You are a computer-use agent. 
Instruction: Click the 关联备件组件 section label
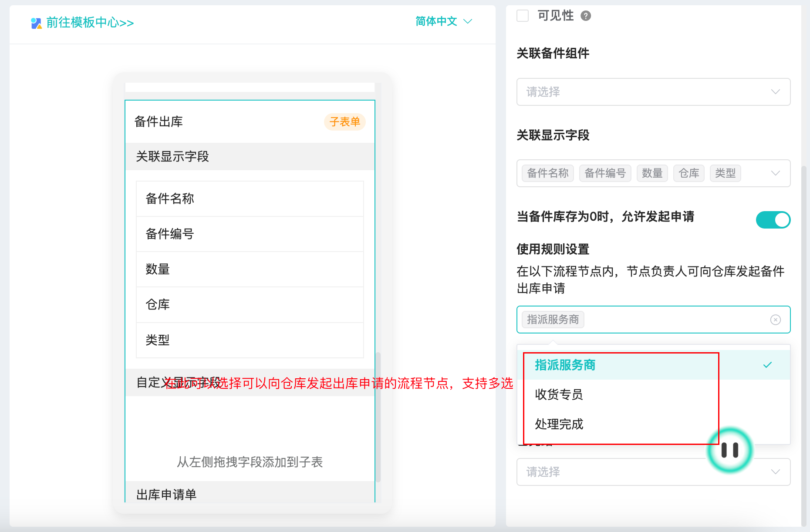click(x=553, y=53)
